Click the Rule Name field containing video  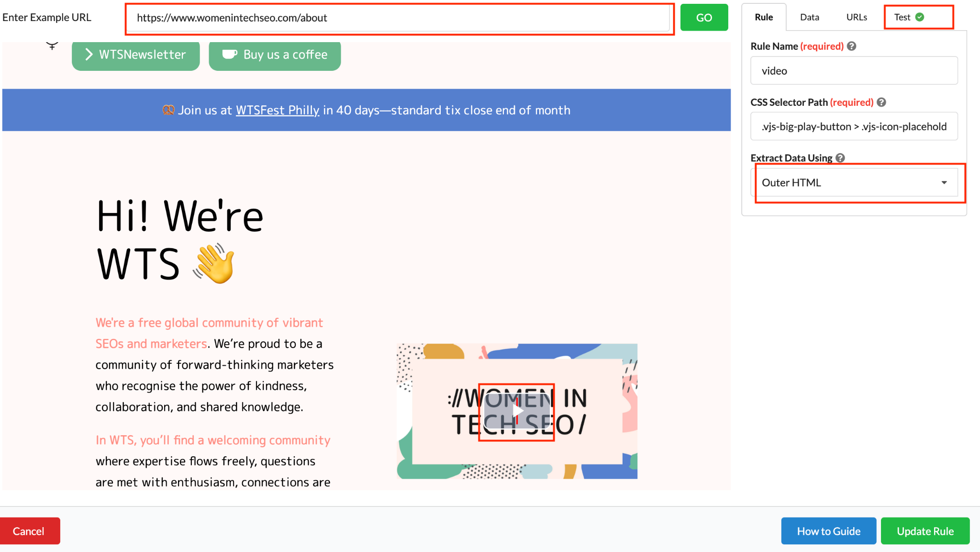click(x=854, y=70)
